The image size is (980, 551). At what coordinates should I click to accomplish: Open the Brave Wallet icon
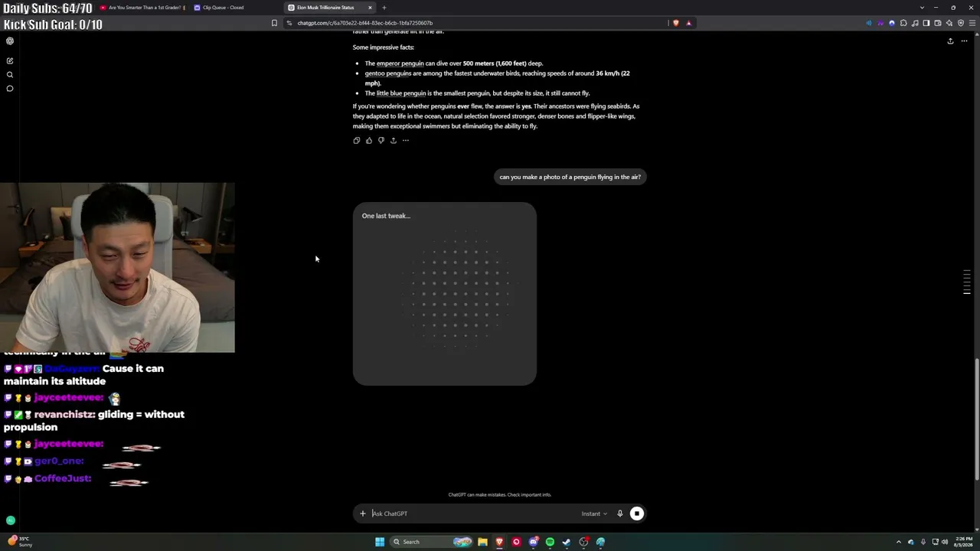point(938,23)
